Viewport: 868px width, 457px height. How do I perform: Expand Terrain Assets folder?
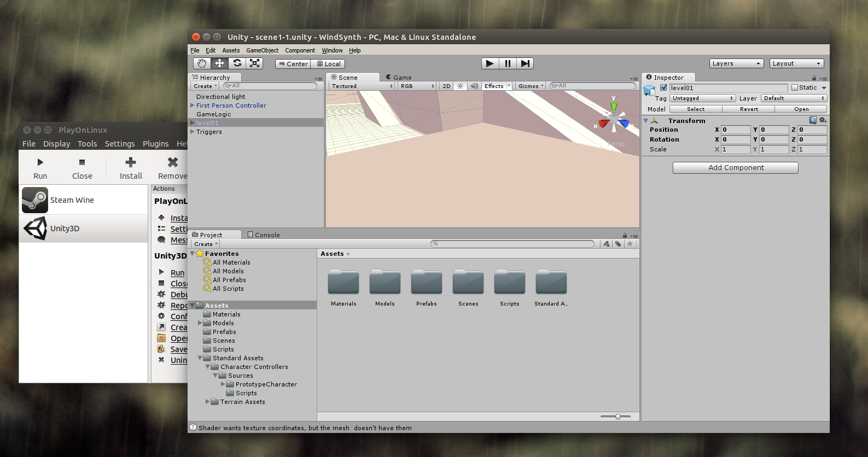[207, 402]
